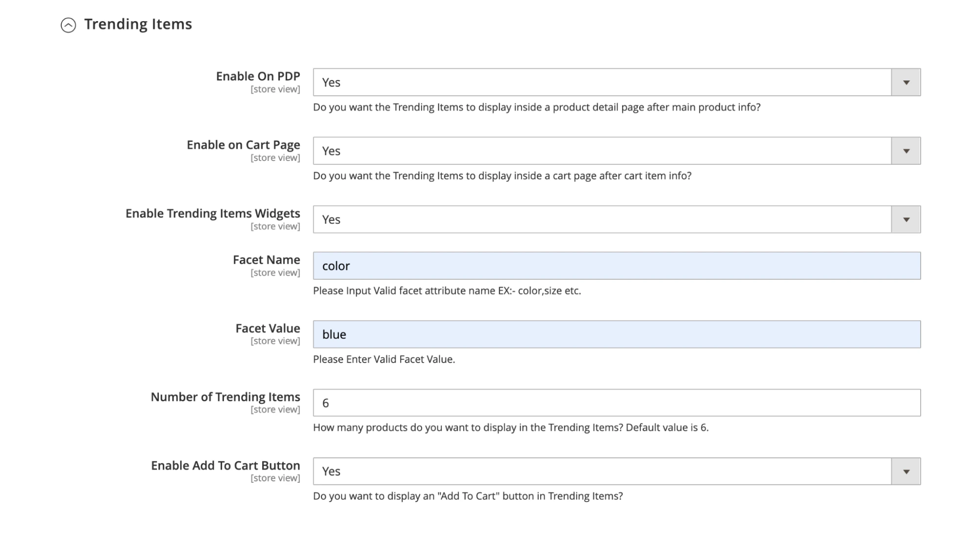The width and height of the screenshot is (980, 552).
Task: Click the Enable Add To Cart Button label
Action: (226, 465)
